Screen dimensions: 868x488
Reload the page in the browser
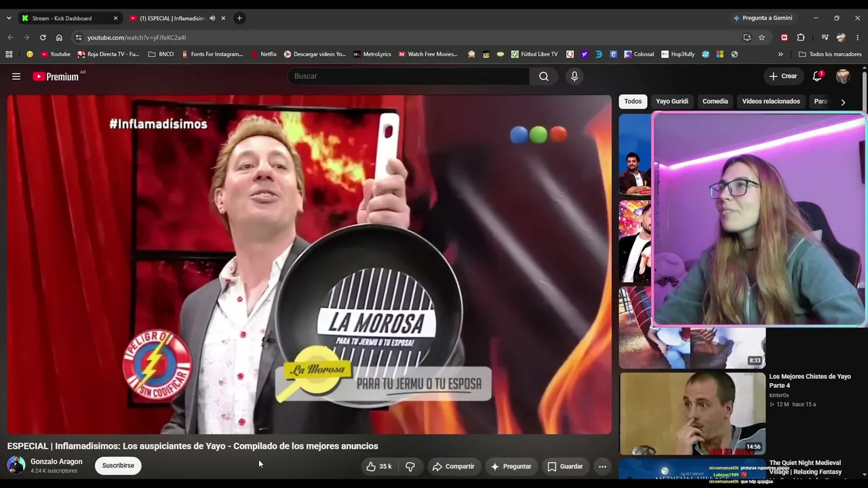43,37
